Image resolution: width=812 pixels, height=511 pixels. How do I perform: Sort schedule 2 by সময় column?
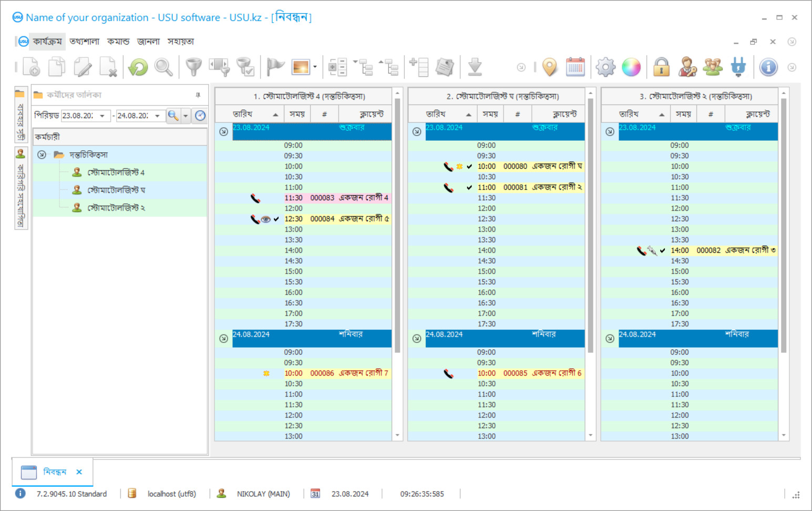click(490, 114)
